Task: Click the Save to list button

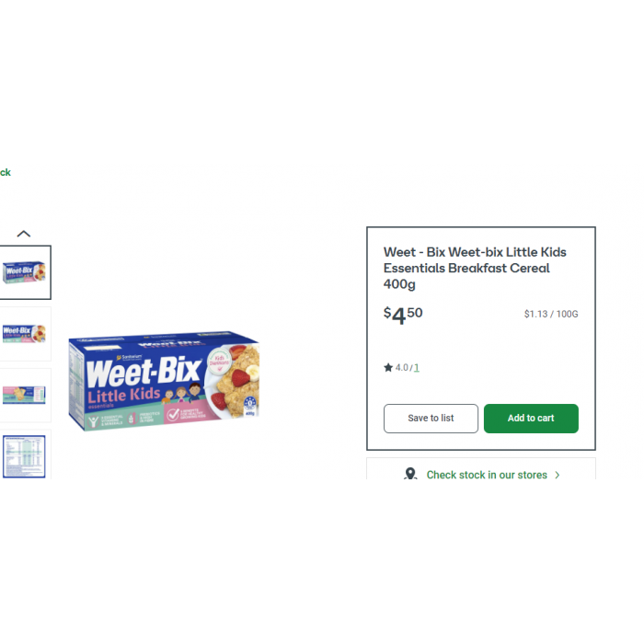Action: tap(431, 418)
